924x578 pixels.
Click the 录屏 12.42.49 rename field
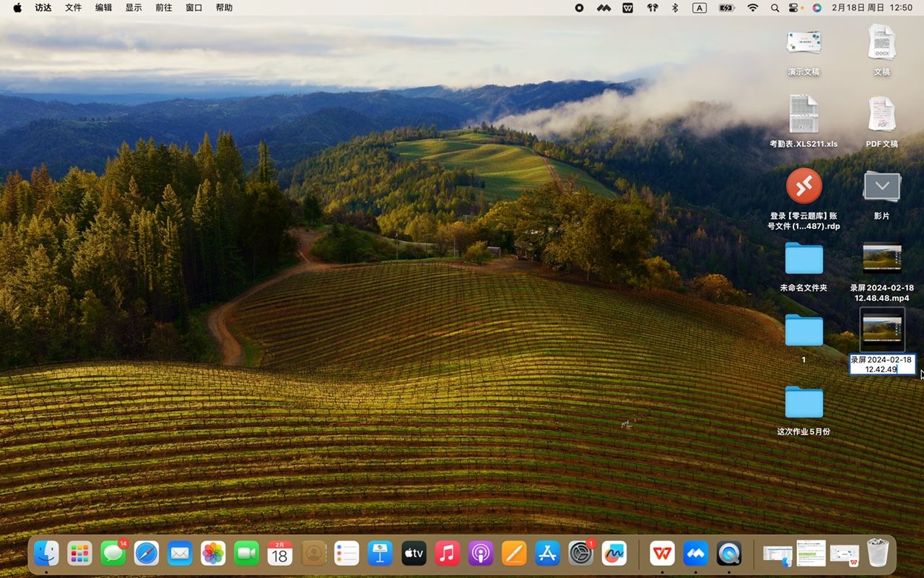click(x=881, y=364)
